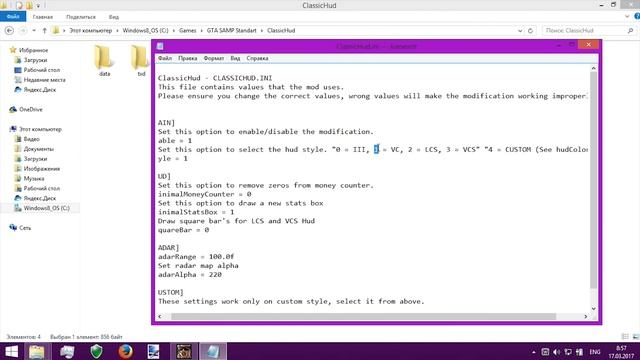The width and height of the screenshot is (640, 360).
Task: Open the blue Файл tab in Explorer
Action: pyautogui.click(x=13, y=17)
